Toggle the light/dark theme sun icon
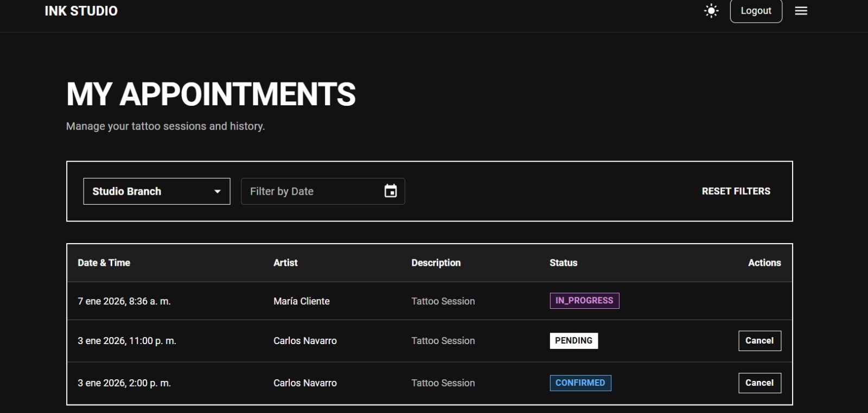The height and width of the screenshot is (413, 868). pyautogui.click(x=711, y=11)
